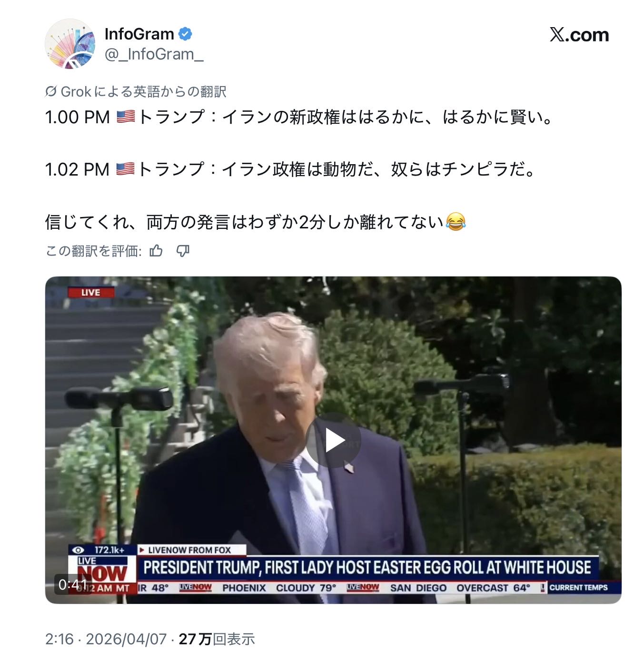Play the embedded video

(333, 440)
